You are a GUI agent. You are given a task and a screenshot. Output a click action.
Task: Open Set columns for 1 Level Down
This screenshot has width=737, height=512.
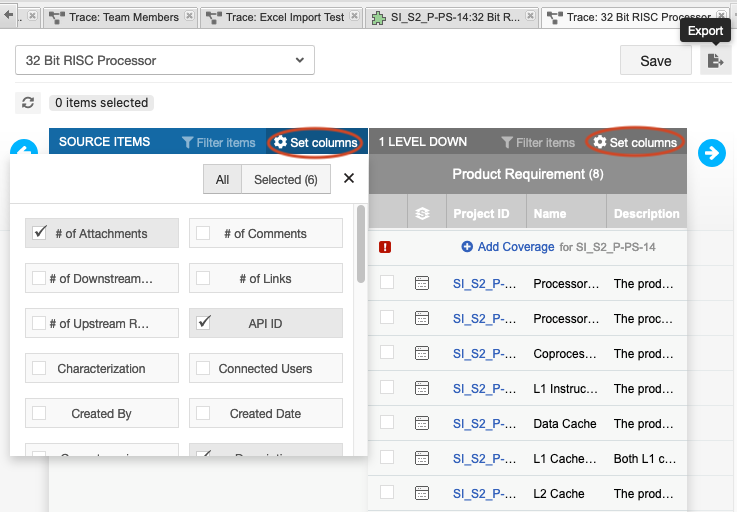(x=634, y=143)
